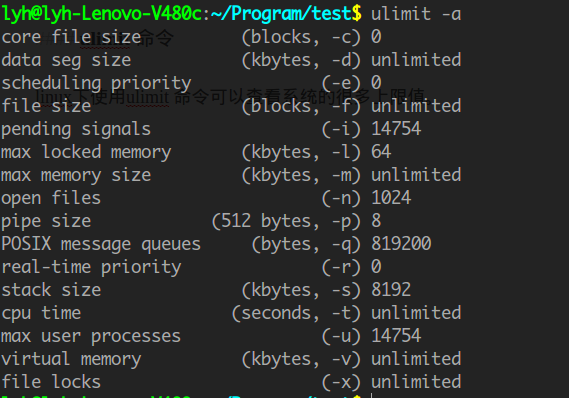The width and height of the screenshot is (569, 398).
Task: Click the (-n) option flag text
Action: click(x=341, y=198)
